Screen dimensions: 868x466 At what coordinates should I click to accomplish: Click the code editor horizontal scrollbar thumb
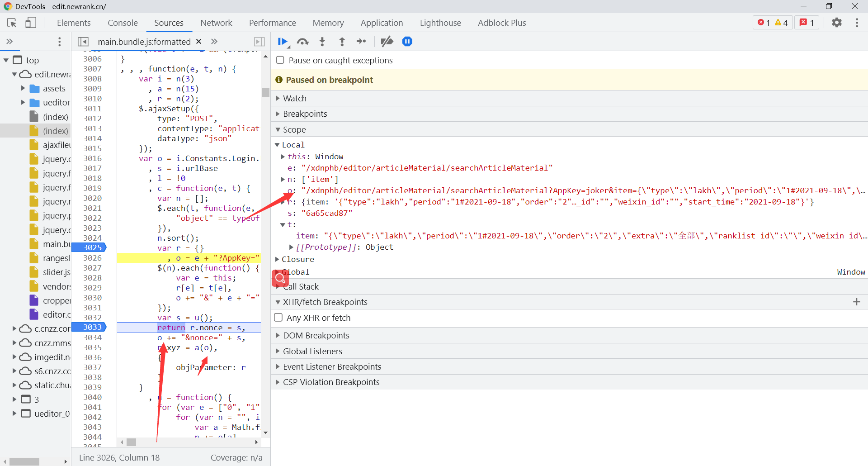[132, 442]
